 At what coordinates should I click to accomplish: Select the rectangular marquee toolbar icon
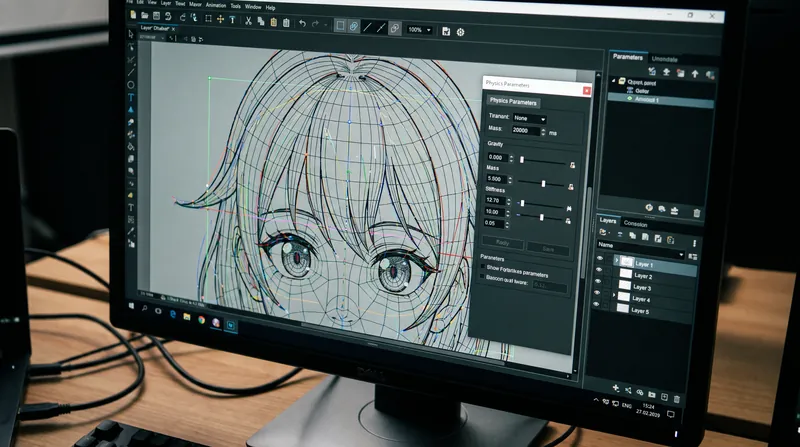point(208,19)
